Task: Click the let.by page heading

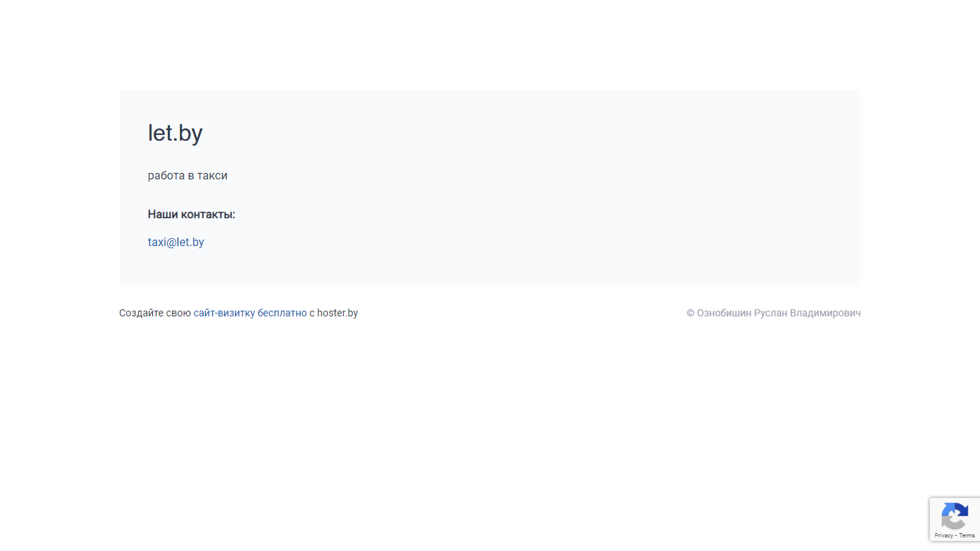Action: [x=175, y=133]
